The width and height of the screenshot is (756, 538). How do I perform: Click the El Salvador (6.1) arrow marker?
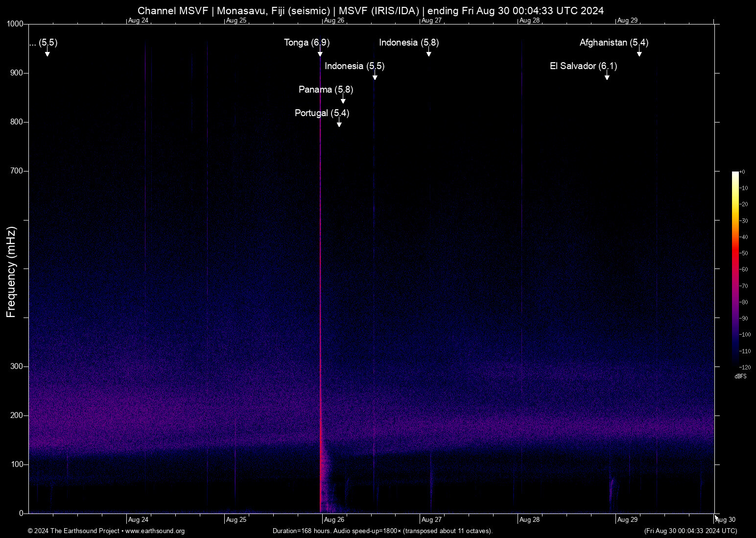click(x=607, y=76)
